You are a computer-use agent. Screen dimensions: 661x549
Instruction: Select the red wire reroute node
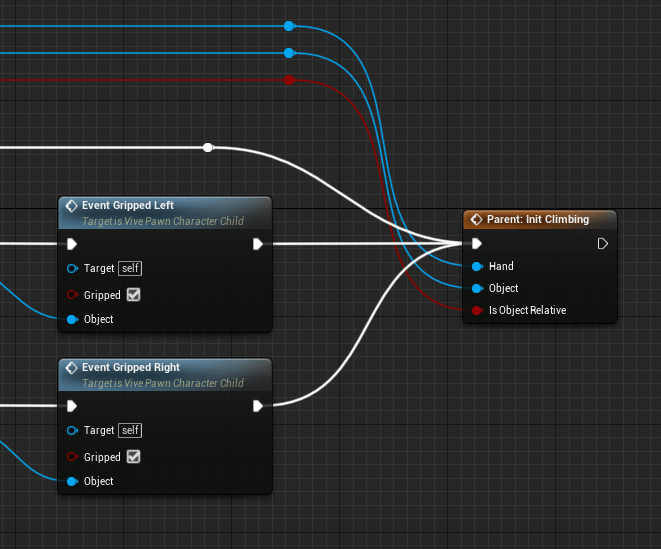[289, 79]
